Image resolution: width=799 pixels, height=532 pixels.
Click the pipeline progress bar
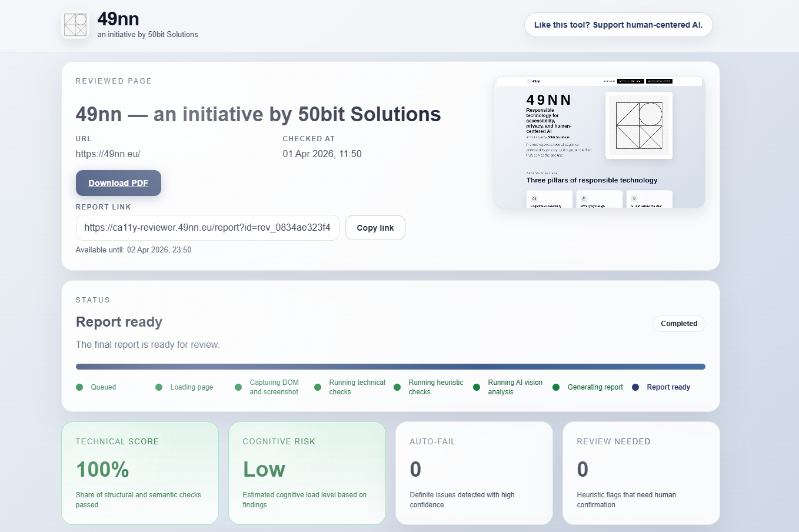[x=390, y=365]
